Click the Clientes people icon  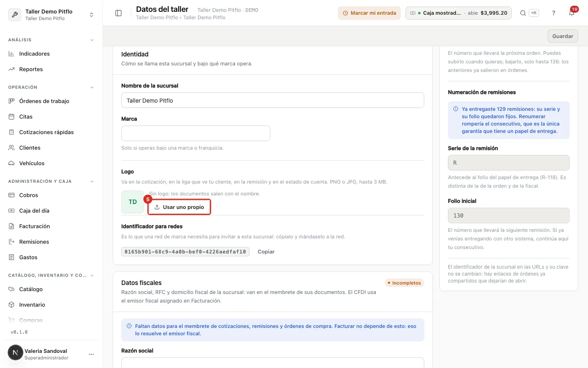point(11,148)
